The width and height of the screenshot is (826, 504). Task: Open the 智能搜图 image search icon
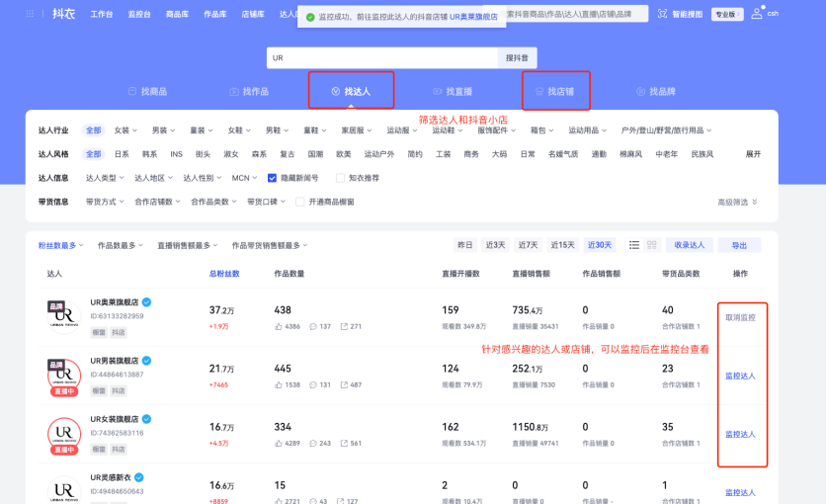tap(662, 14)
